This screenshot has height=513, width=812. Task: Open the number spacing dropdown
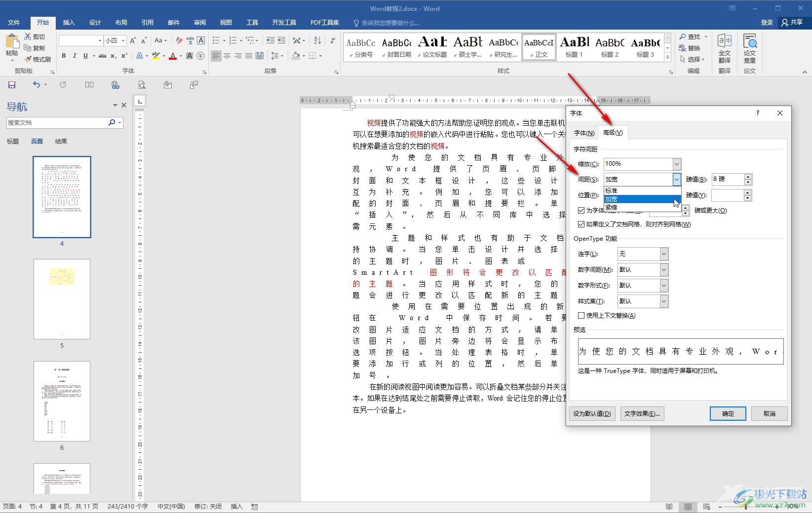tap(664, 270)
